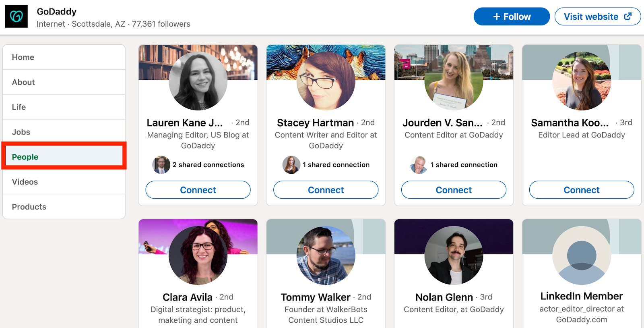Send a connect request to Samantha
The image size is (644, 328).
[581, 190]
